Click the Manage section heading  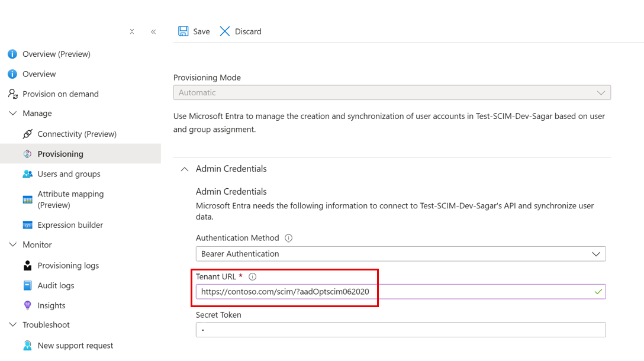(x=37, y=113)
